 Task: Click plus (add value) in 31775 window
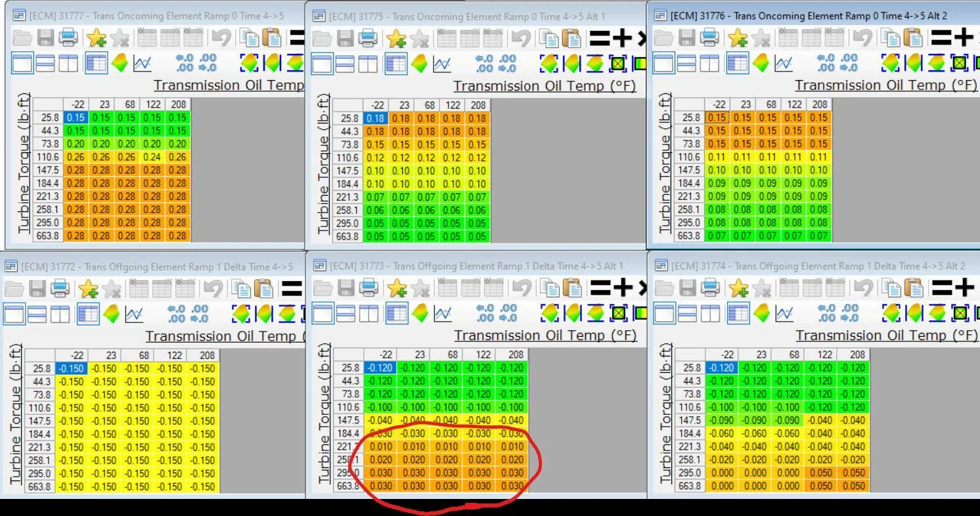pos(623,38)
